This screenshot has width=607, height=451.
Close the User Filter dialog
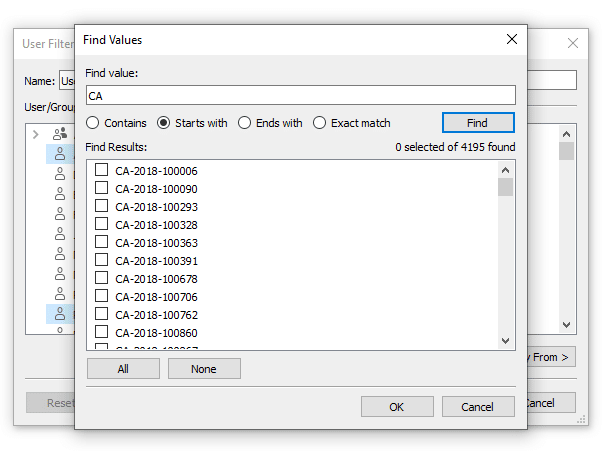tap(573, 43)
